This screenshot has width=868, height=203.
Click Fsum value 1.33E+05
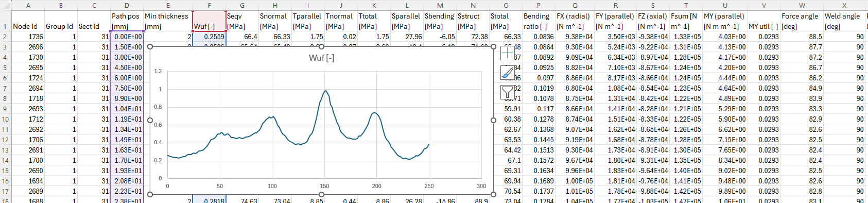point(686,37)
